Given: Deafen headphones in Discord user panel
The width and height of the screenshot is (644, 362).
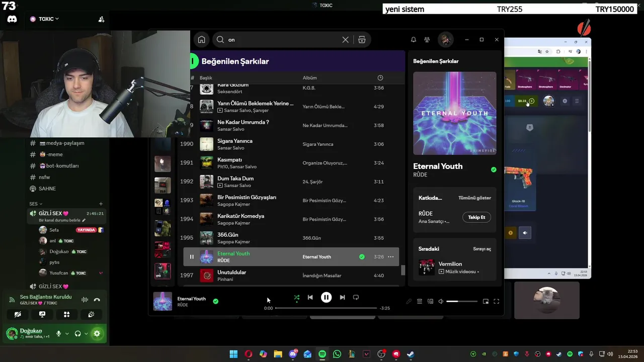Looking at the screenshot, I should (x=77, y=333).
